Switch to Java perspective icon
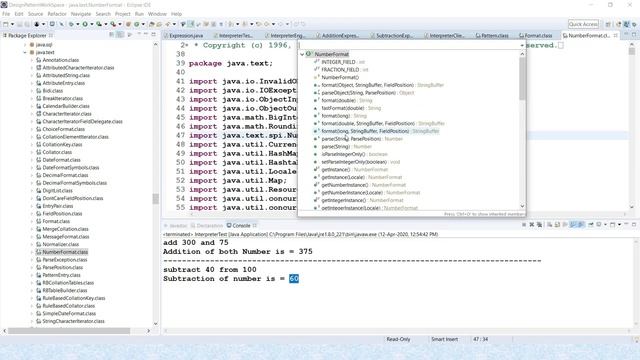640x360 pixels. click(627, 24)
